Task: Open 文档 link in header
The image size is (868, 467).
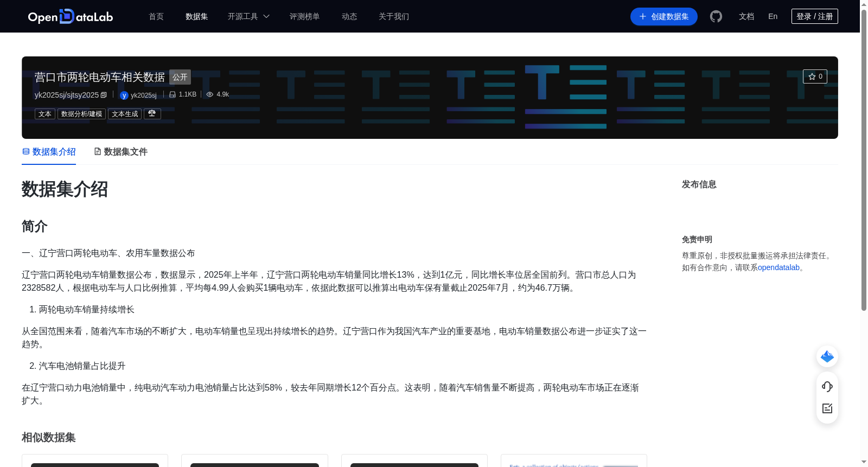Action: coord(746,16)
